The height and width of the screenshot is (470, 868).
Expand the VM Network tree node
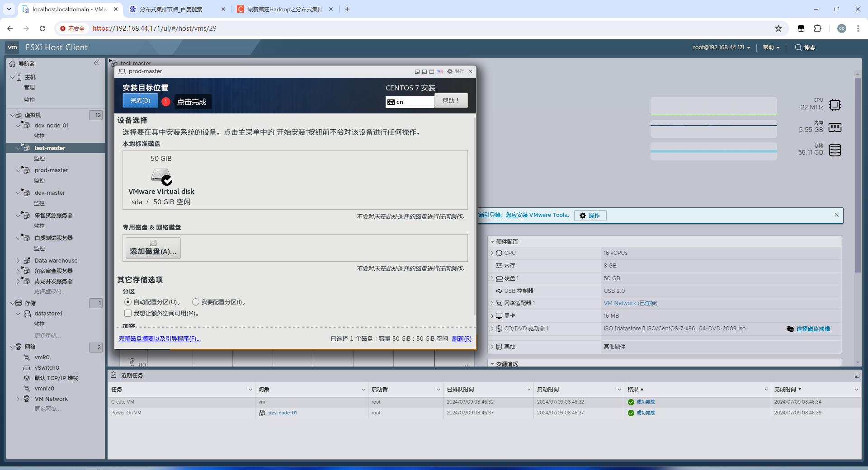coord(18,399)
